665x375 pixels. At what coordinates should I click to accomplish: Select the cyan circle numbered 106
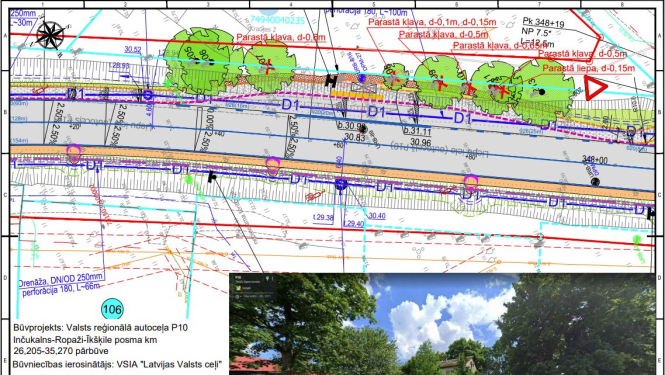pos(112,309)
